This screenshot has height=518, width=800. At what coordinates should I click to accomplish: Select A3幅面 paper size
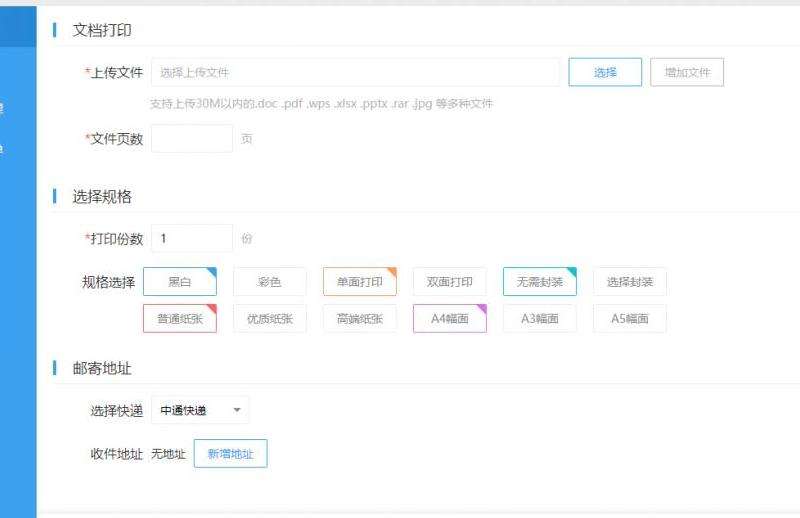pyautogui.click(x=540, y=319)
